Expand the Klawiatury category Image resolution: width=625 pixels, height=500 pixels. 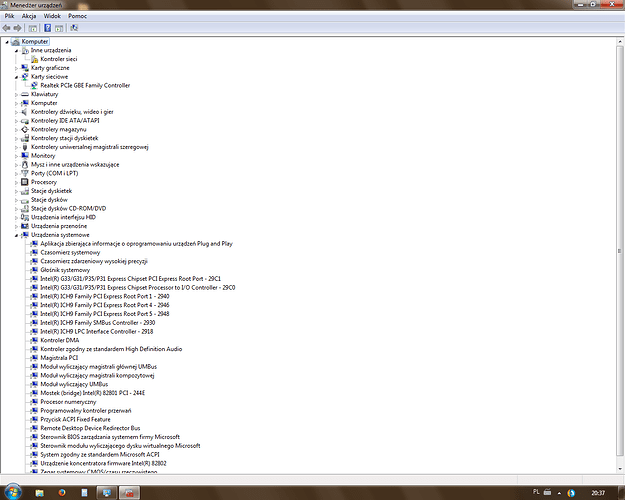[16, 94]
